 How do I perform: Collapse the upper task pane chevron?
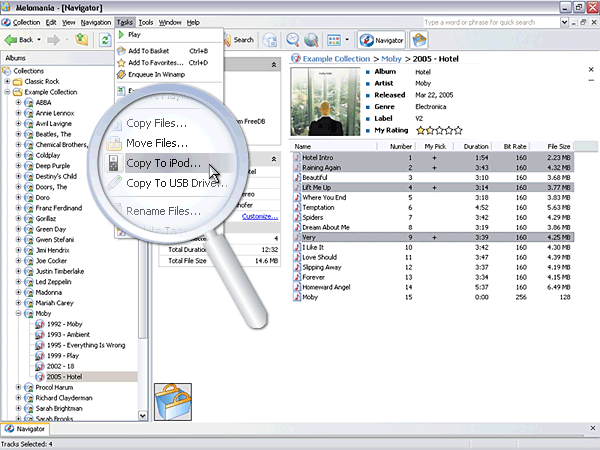(x=274, y=65)
